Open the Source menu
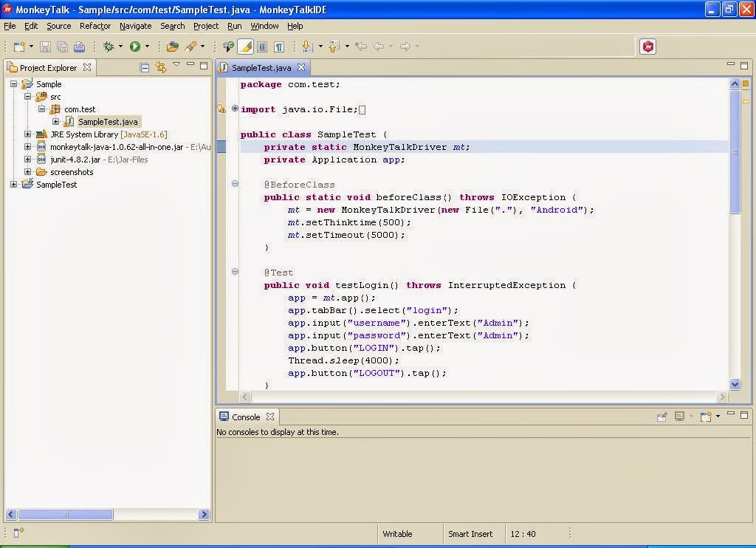Viewport: 756px width, 548px height. 59,26
